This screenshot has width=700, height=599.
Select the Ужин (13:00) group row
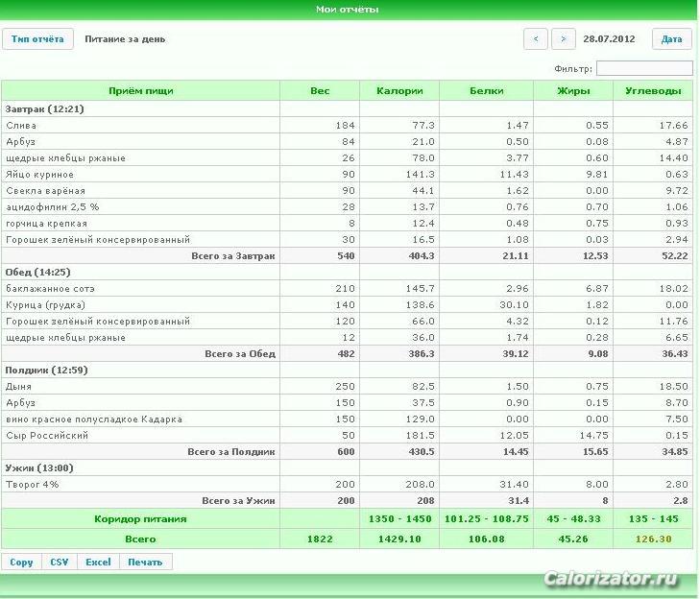(x=347, y=467)
